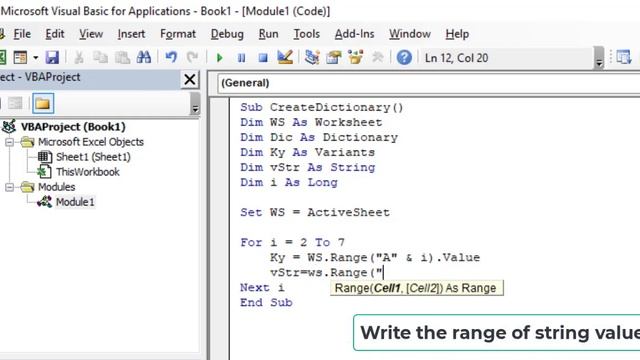Open Project Explorer toolbar icon
Screen dimensions: 640x360
pos(312,58)
